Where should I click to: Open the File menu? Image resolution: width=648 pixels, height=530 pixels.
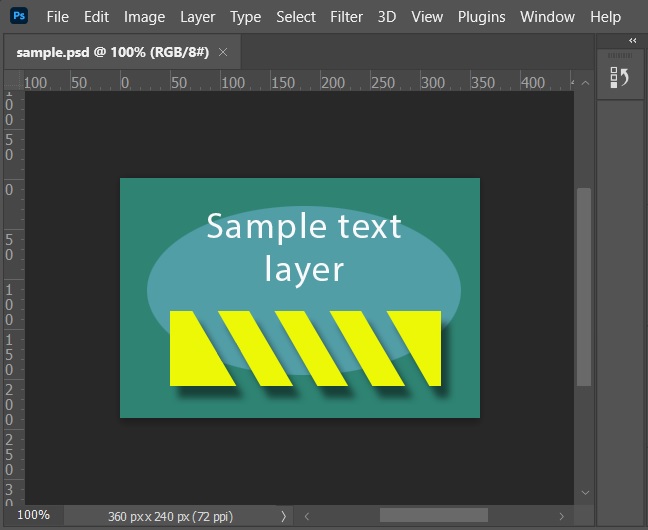pyautogui.click(x=58, y=17)
